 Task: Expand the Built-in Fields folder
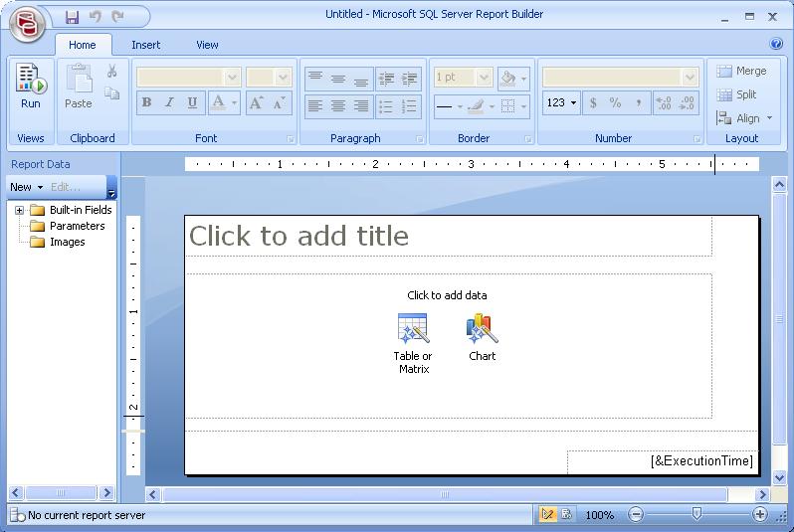19,210
